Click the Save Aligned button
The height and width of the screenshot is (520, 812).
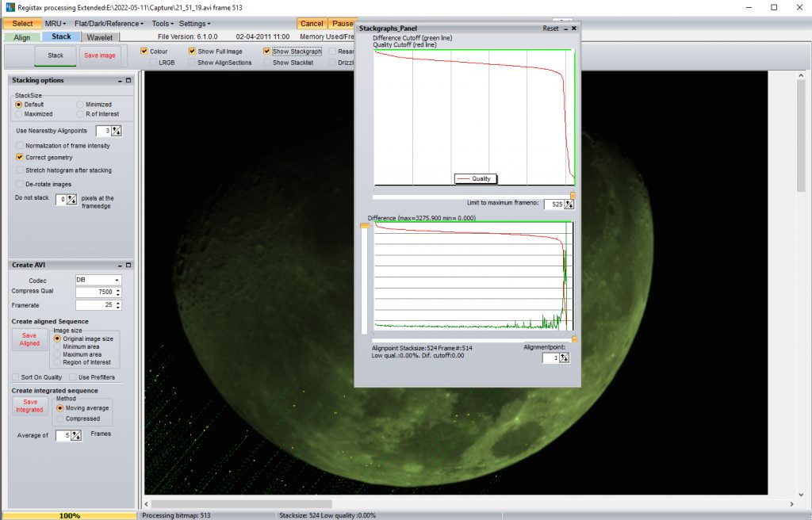(29, 339)
